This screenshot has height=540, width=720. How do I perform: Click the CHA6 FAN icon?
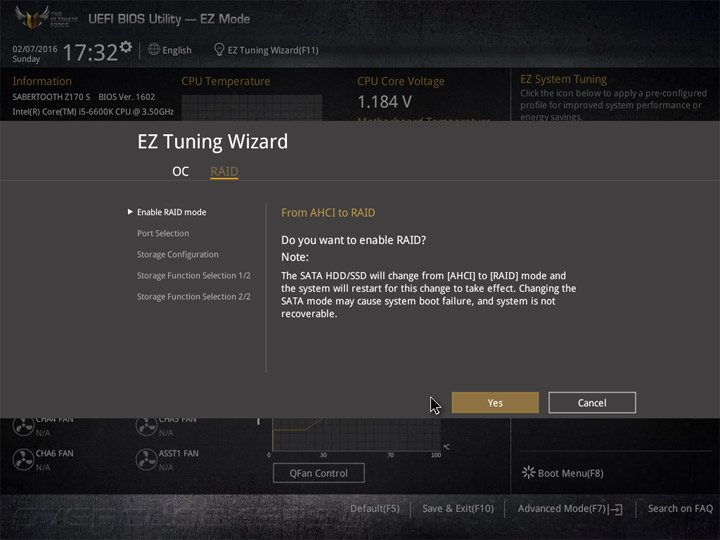[x=23, y=460]
